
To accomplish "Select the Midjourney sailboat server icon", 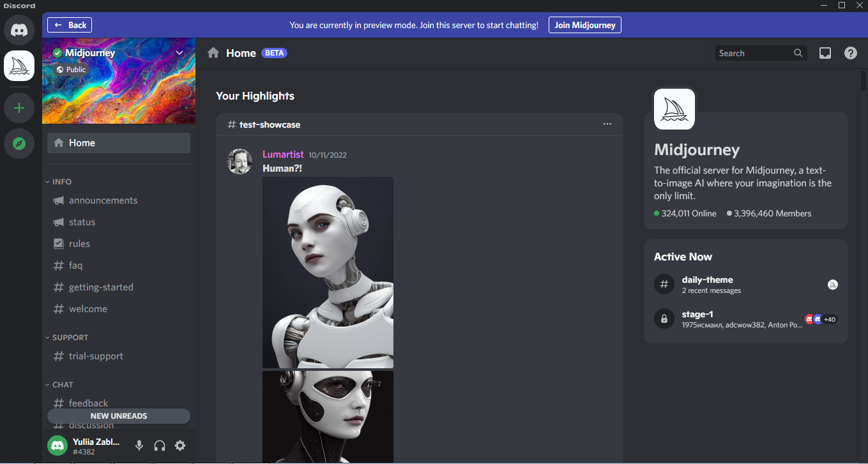I will pos(19,66).
